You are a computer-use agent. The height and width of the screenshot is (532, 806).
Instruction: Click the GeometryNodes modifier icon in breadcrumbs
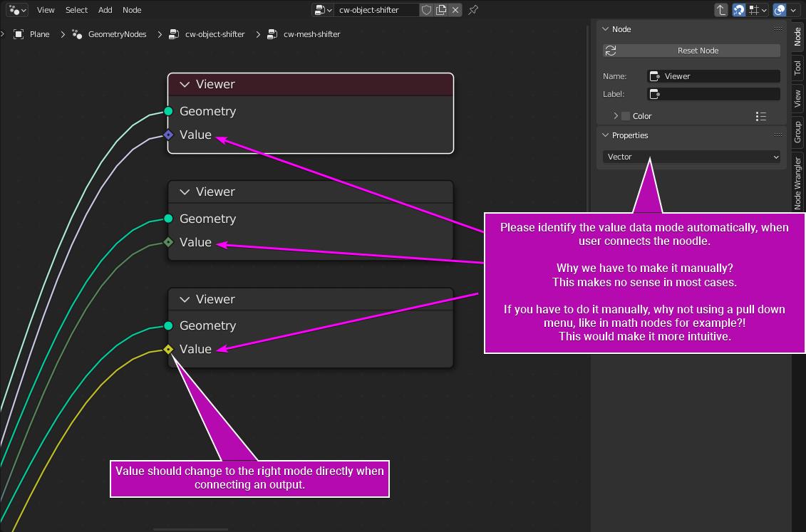(77, 34)
